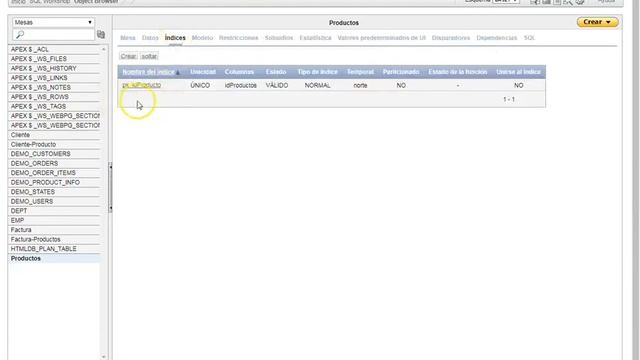Click the NORMAL index type cell
The height and width of the screenshot is (360, 640).
[x=318, y=85]
